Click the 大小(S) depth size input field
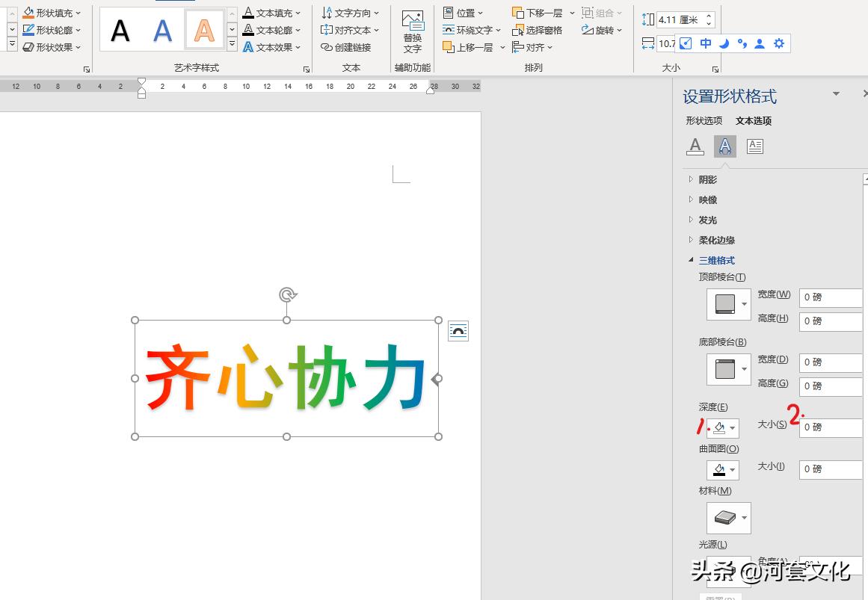Viewport: 868px width, 600px height. [830, 427]
